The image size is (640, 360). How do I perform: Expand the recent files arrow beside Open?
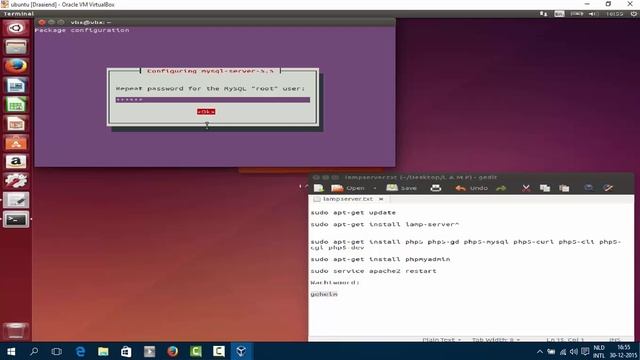tap(375, 188)
